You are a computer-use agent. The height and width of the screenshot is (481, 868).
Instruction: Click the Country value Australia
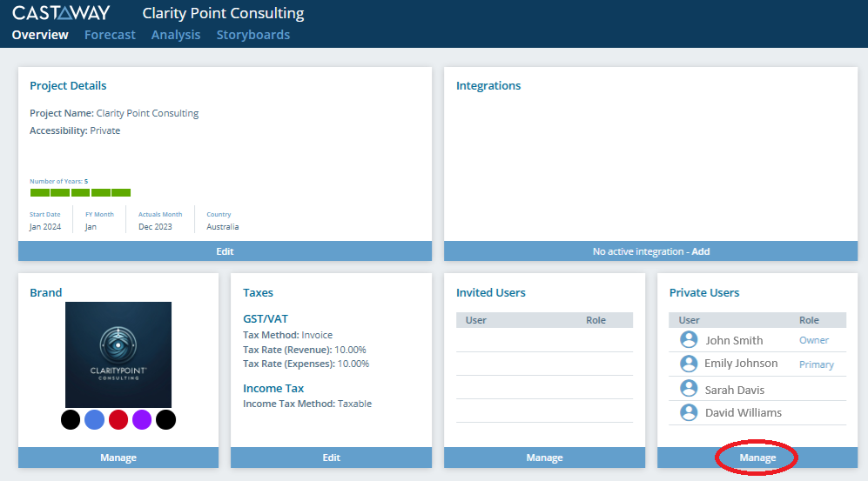tap(223, 227)
